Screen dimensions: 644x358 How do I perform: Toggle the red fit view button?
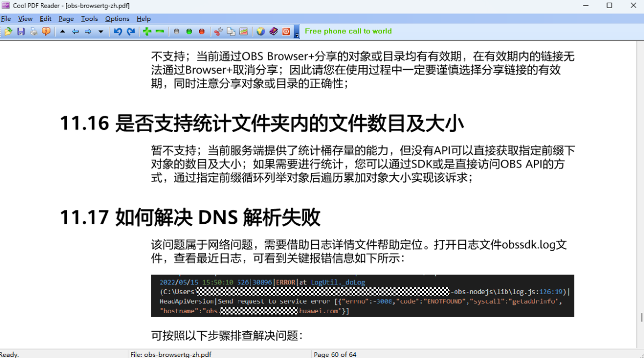tap(202, 32)
